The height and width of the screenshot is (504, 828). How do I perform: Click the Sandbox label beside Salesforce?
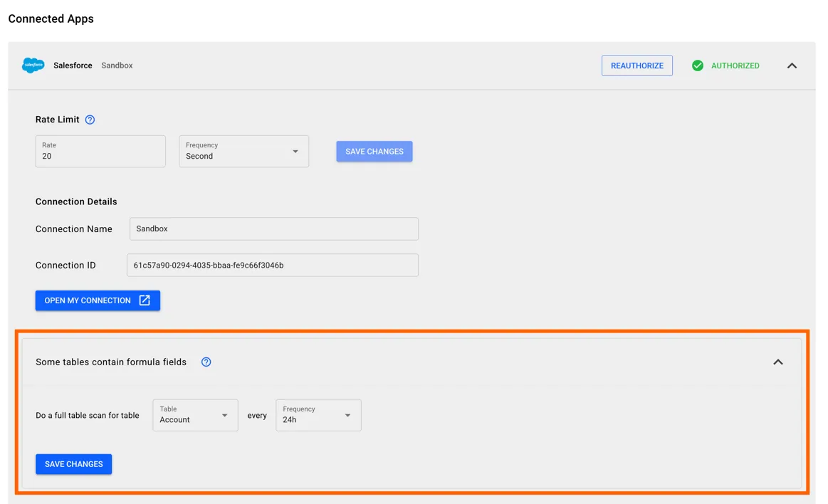(117, 65)
